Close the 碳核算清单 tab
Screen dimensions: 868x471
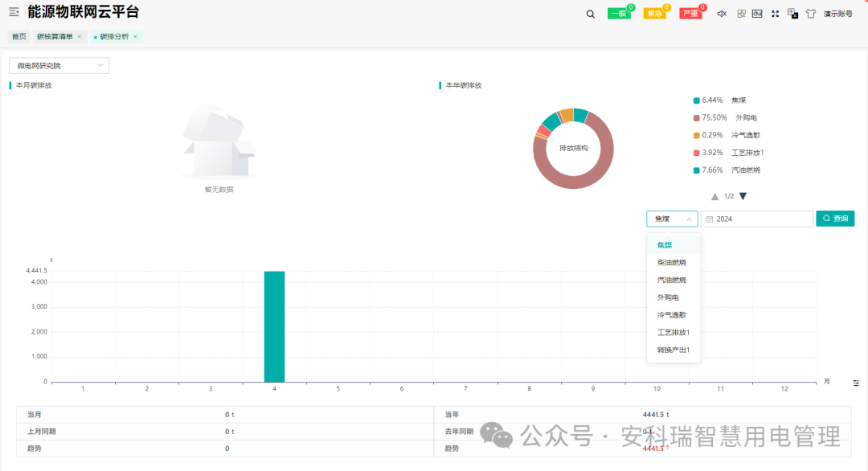point(79,36)
